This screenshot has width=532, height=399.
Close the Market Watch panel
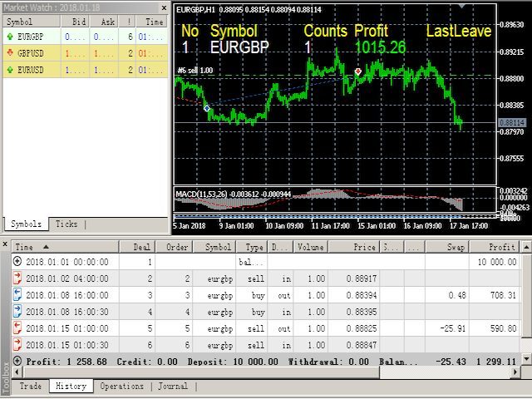[x=165, y=7]
